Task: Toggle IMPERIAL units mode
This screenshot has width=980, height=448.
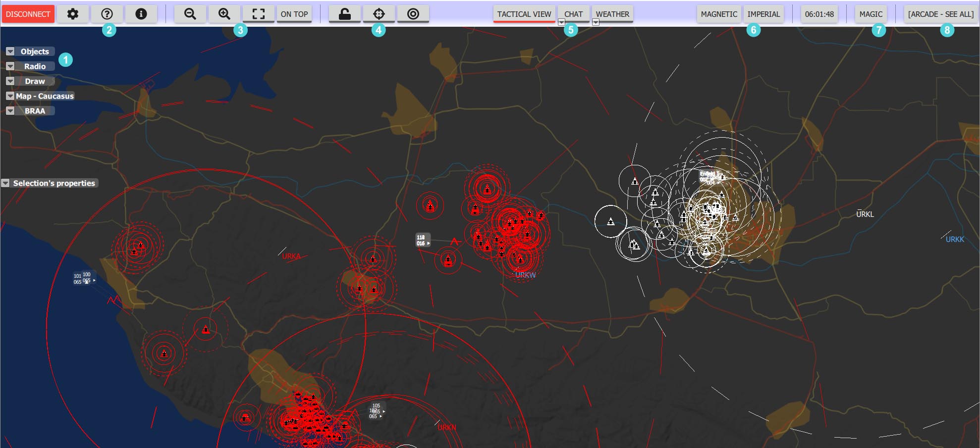Action: [x=763, y=14]
